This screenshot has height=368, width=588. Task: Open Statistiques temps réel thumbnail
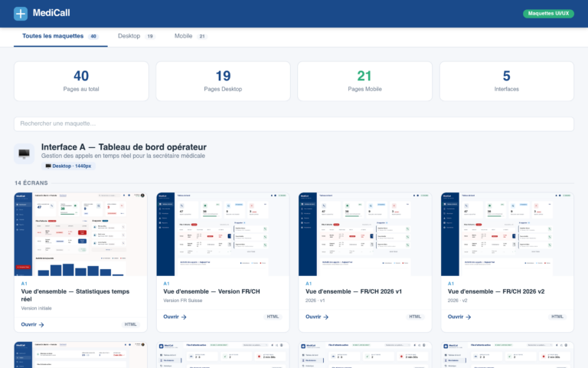tap(80, 235)
